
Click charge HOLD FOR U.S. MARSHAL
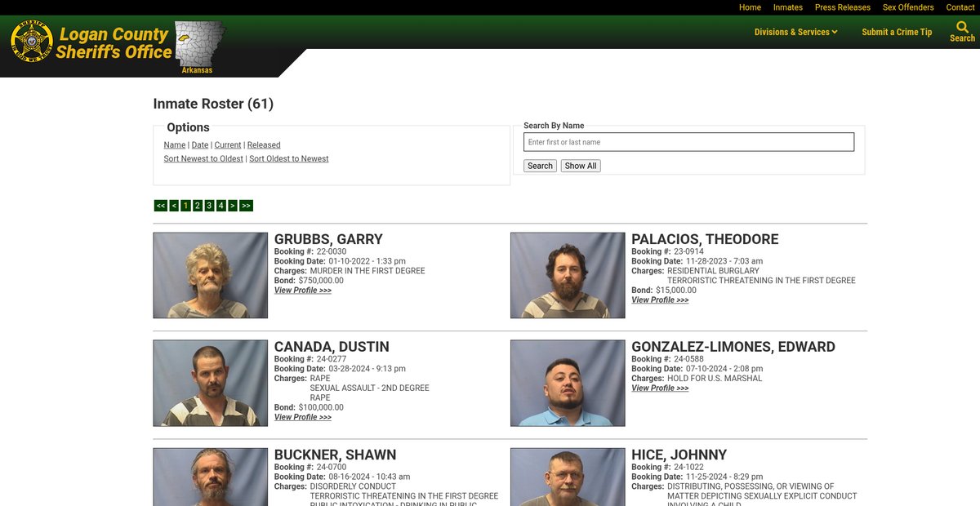pyautogui.click(x=715, y=379)
